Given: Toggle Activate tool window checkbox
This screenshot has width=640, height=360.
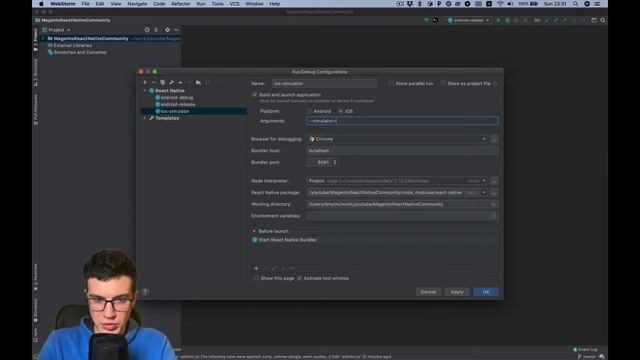Looking at the screenshot, I should [300, 278].
